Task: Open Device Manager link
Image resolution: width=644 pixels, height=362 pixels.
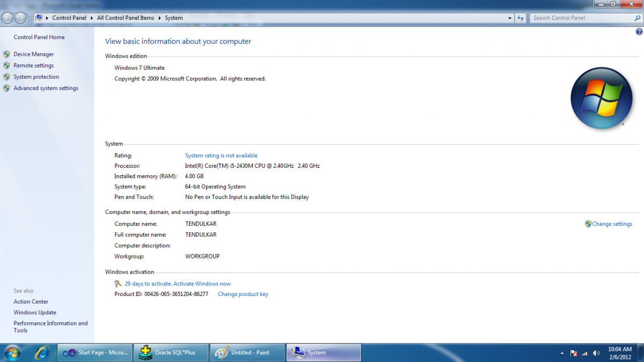Action: pyautogui.click(x=34, y=54)
